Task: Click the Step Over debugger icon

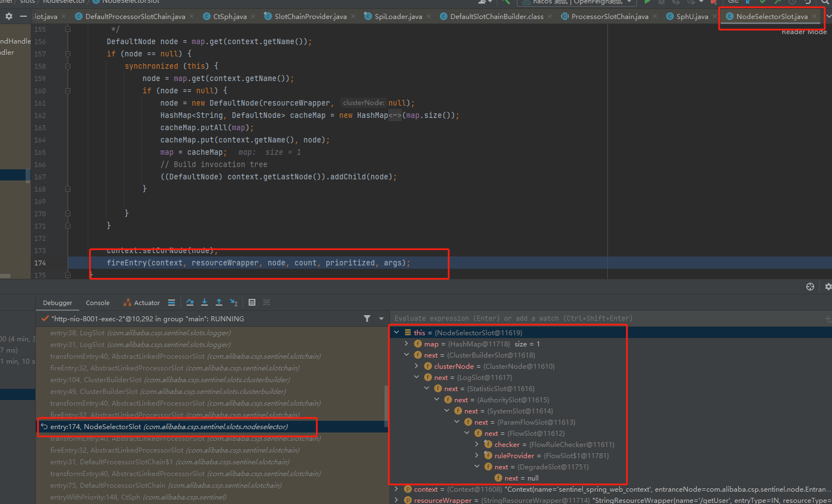Action: click(x=190, y=302)
